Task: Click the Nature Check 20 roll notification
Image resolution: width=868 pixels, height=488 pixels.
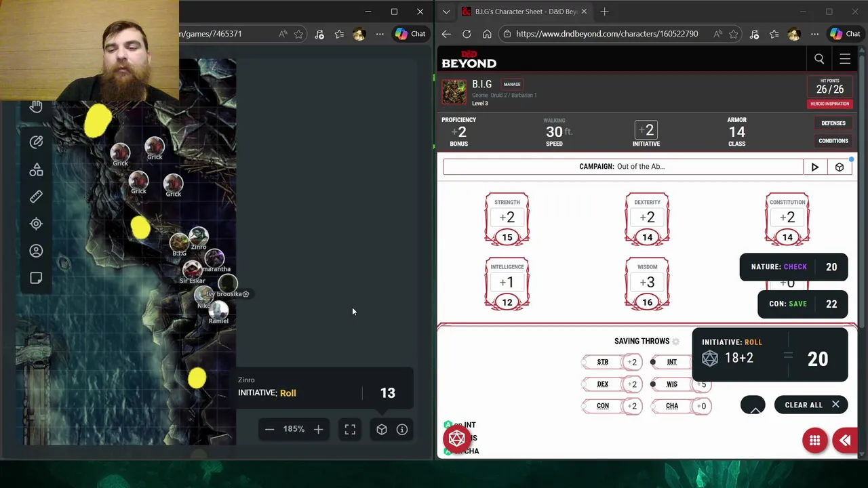Action: 793,267
